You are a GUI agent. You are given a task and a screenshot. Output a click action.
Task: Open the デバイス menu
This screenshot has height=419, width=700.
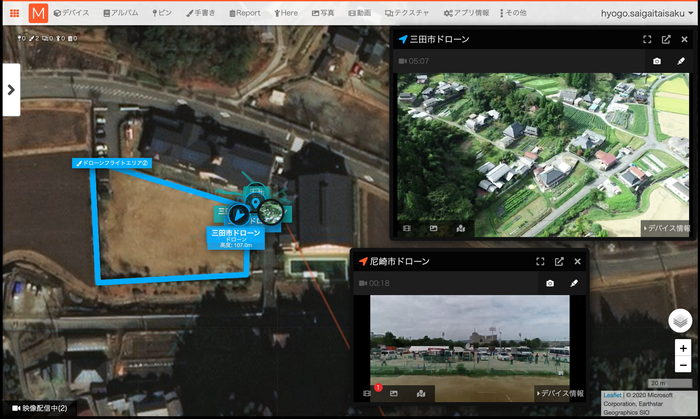(71, 13)
